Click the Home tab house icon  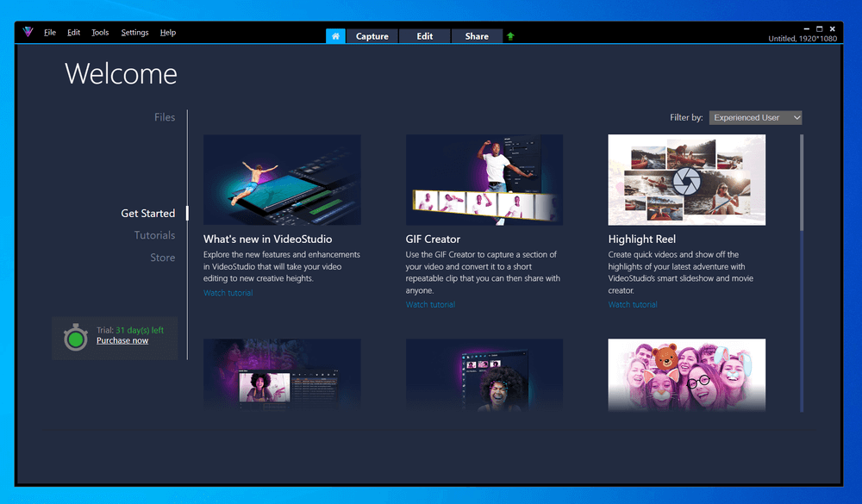[335, 36]
